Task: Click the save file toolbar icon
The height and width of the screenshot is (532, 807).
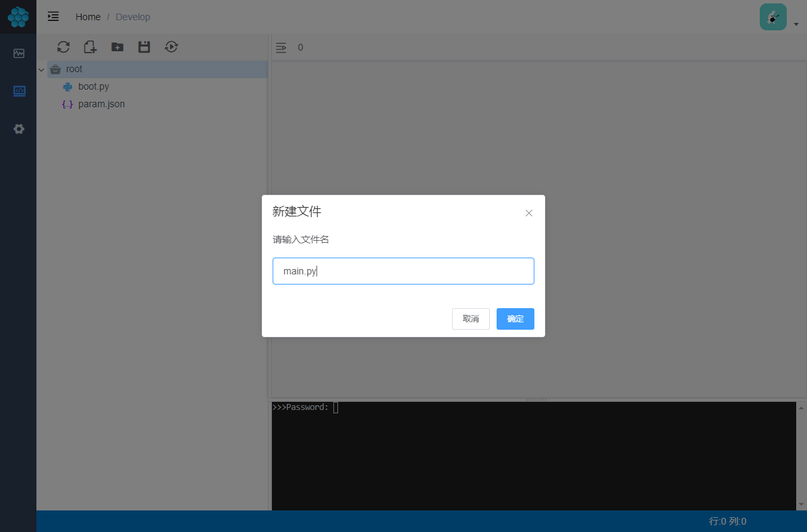Action: 144,47
